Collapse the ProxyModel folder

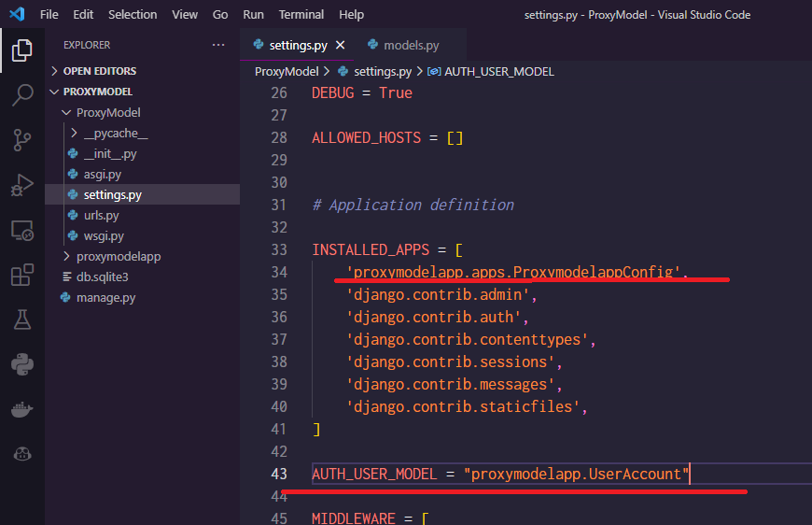[x=66, y=112]
